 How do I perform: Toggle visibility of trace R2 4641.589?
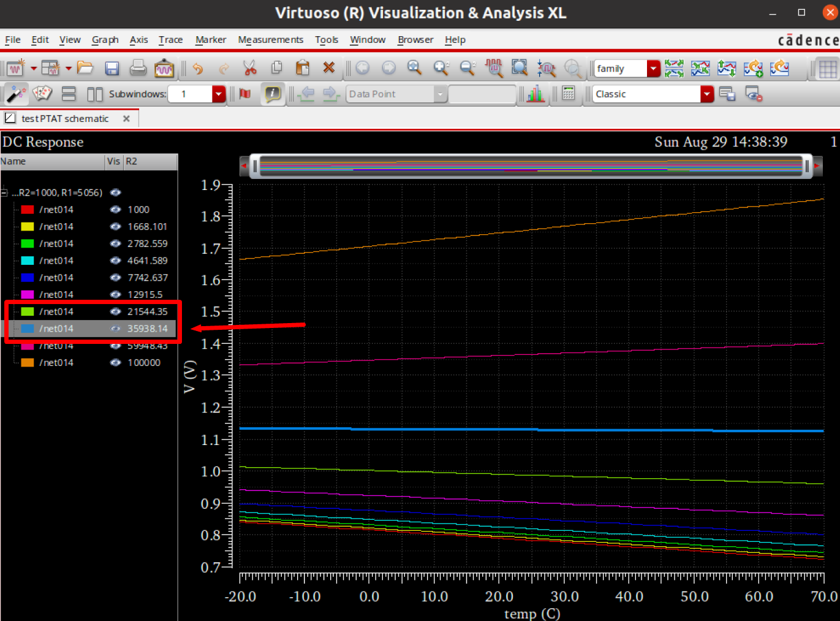pos(115,261)
